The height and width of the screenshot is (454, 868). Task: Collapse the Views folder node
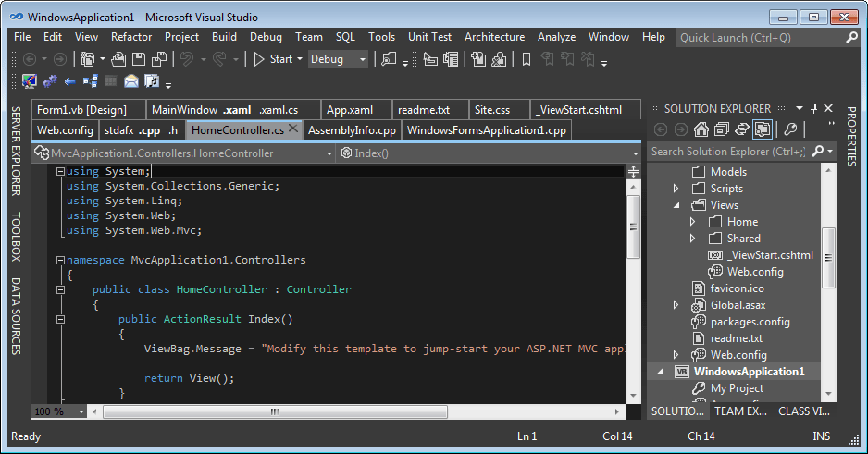coord(676,205)
